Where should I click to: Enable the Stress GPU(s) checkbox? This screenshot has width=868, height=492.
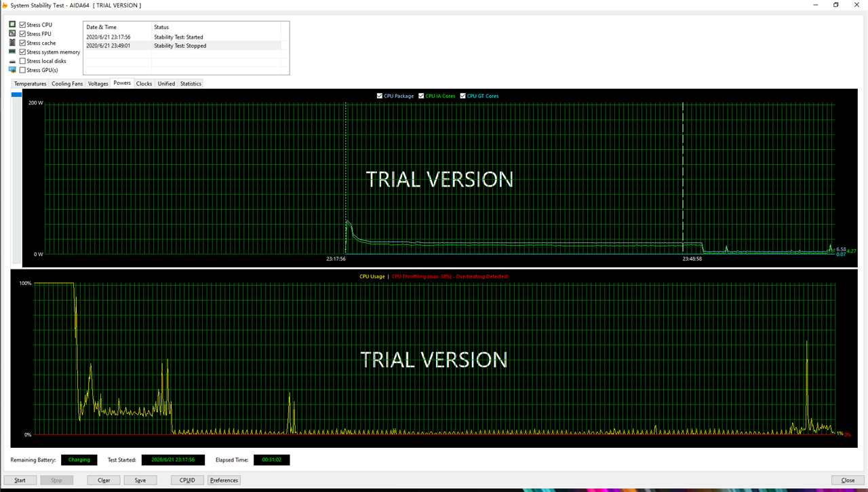(x=22, y=70)
